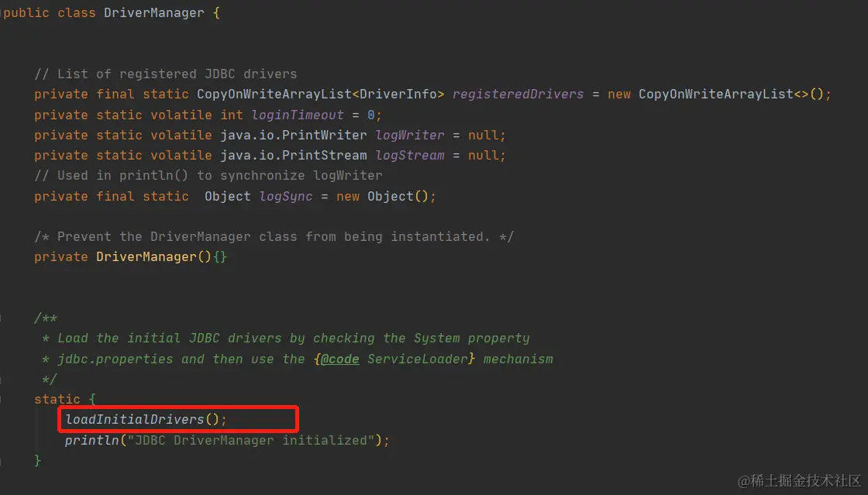Click 'final' keyword on the logSync line
This screenshot has height=495, width=868.
(x=115, y=196)
